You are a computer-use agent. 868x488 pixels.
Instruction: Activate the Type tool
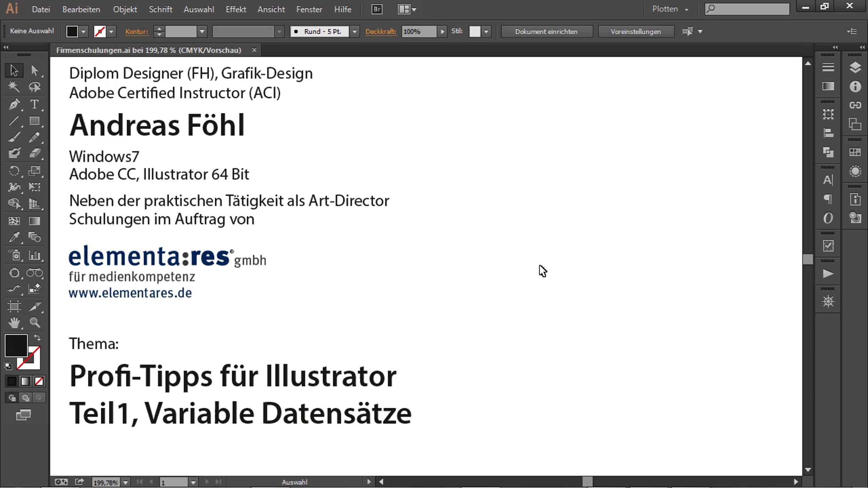pos(35,104)
